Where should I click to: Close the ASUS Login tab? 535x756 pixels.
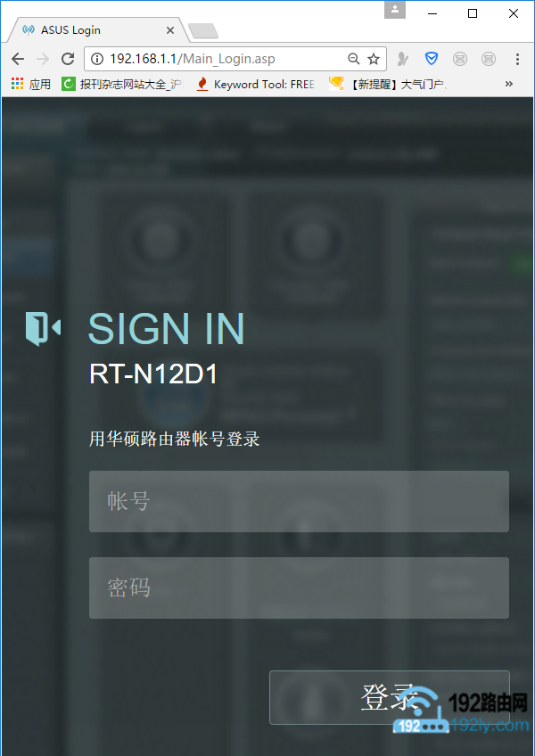click(x=169, y=30)
